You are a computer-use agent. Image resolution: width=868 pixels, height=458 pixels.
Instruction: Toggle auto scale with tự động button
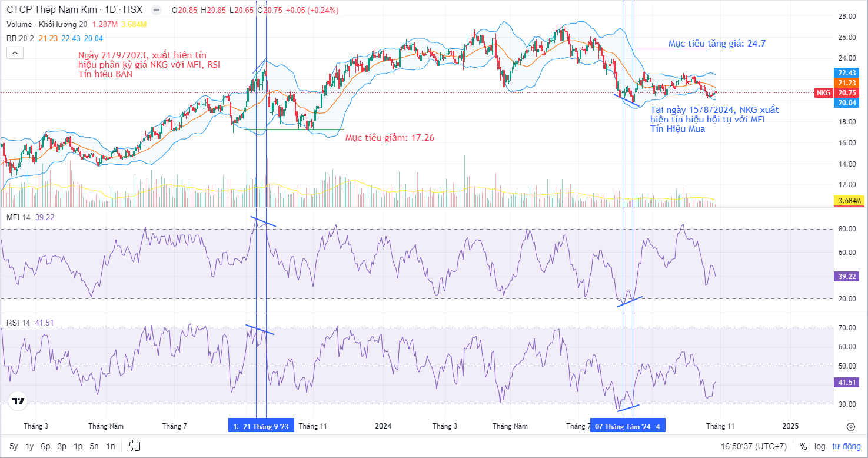coord(846,446)
